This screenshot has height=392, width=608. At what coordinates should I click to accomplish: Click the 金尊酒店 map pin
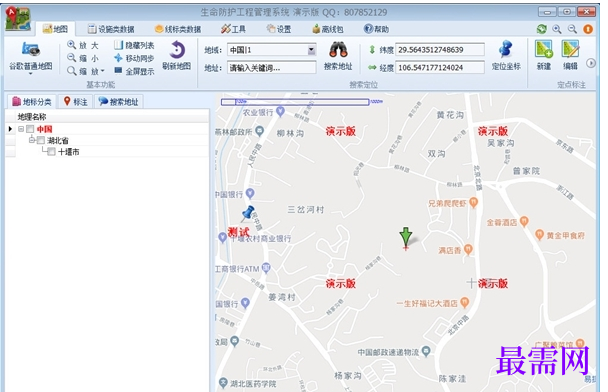coord(524,221)
